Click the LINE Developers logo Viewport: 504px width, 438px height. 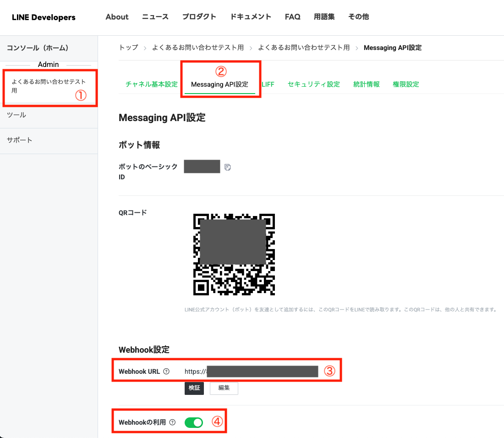click(44, 17)
